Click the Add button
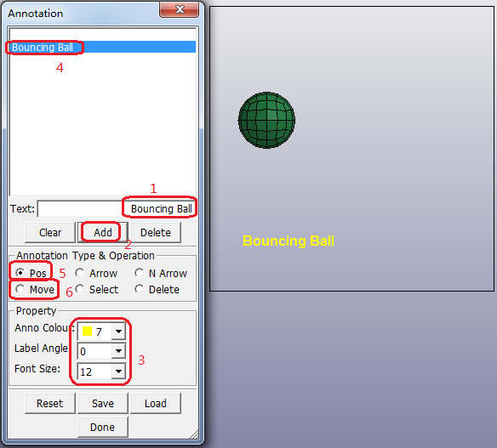The height and width of the screenshot is (448, 497). (103, 232)
